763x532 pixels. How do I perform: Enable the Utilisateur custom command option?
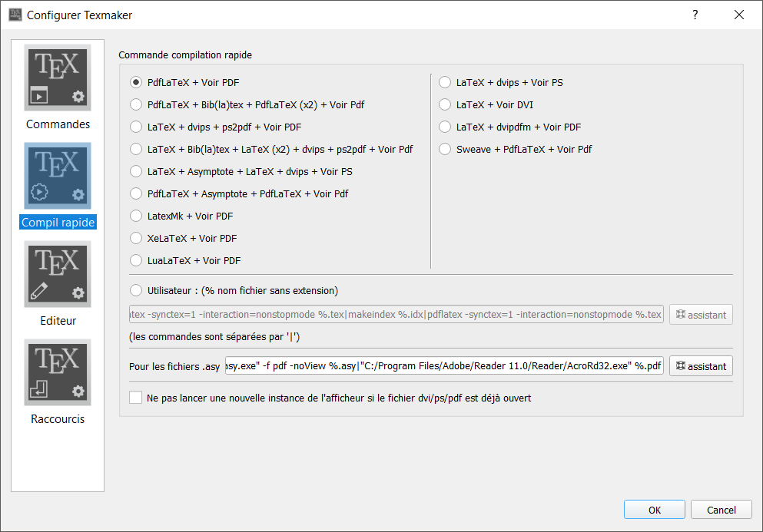tap(136, 290)
